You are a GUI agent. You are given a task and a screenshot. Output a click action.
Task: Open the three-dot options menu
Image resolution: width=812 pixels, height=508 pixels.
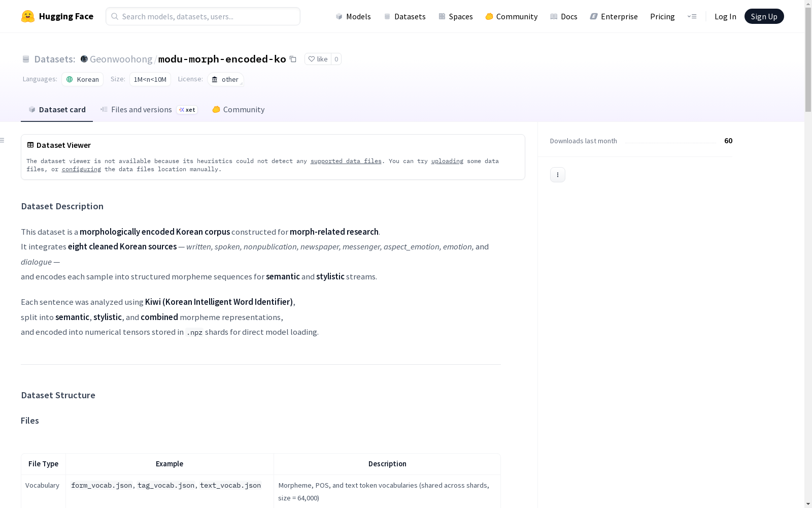(x=557, y=175)
